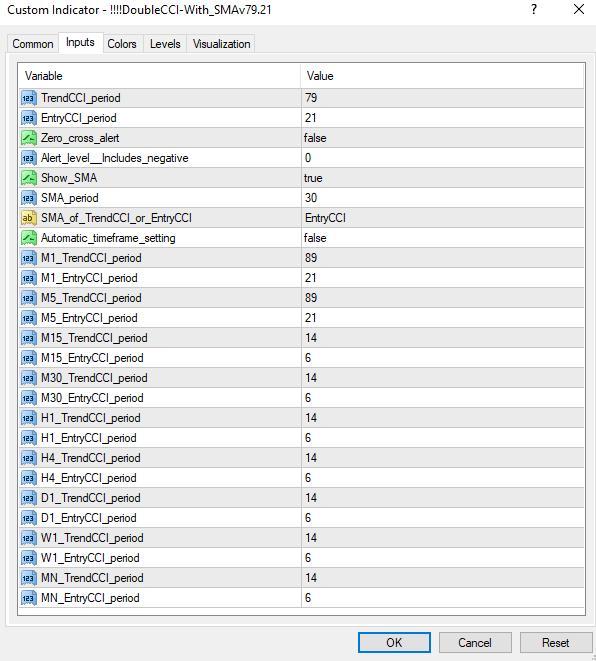Select the EntryCCI_period value 21
This screenshot has height=661, width=596.
(x=311, y=118)
